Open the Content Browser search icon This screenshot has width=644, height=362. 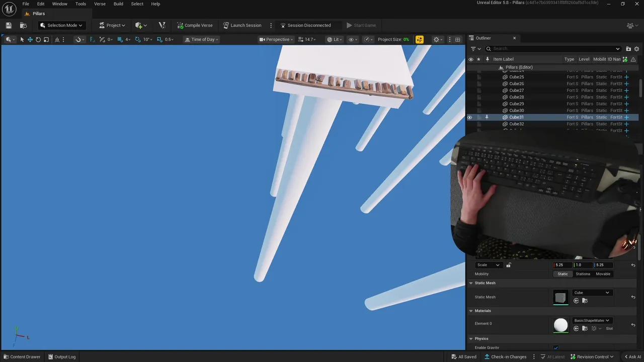(x=23, y=25)
